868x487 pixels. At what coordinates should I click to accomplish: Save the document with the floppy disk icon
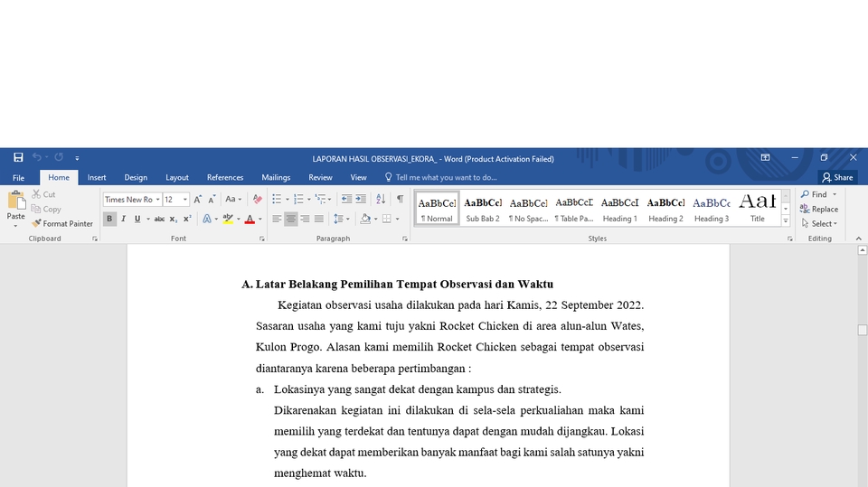pyautogui.click(x=18, y=158)
